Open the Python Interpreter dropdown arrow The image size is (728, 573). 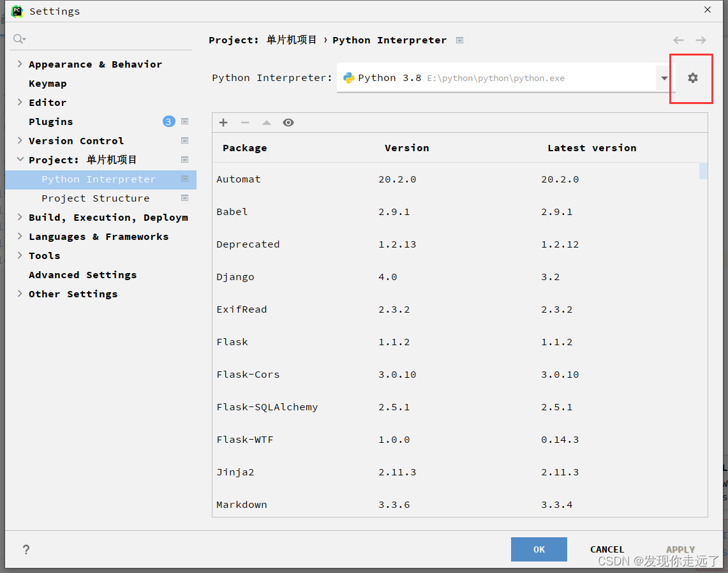coord(664,78)
